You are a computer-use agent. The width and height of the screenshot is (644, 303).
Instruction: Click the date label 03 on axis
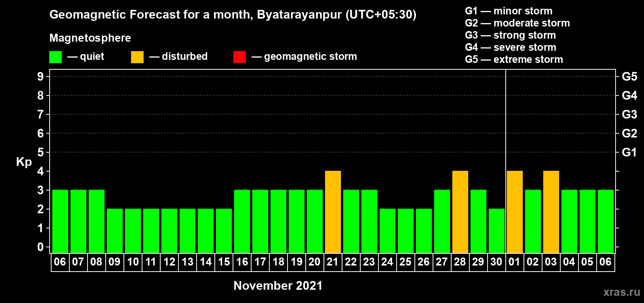point(551,262)
